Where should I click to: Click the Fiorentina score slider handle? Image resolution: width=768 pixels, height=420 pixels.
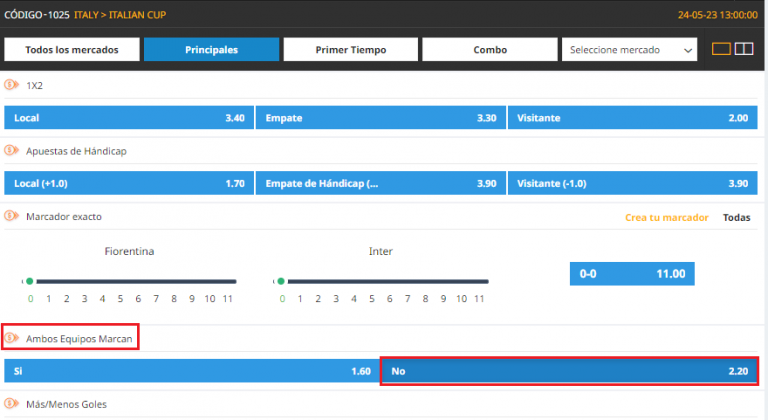pos(30,281)
